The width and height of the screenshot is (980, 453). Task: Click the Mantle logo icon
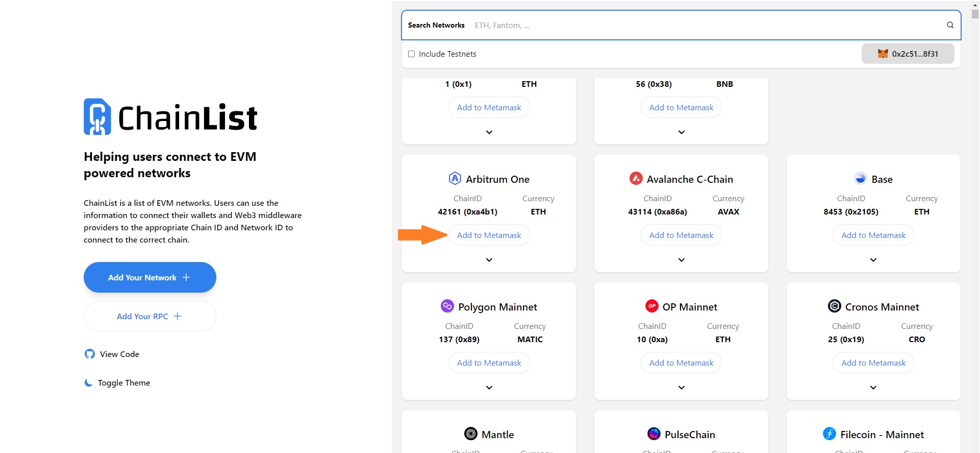tap(470, 434)
